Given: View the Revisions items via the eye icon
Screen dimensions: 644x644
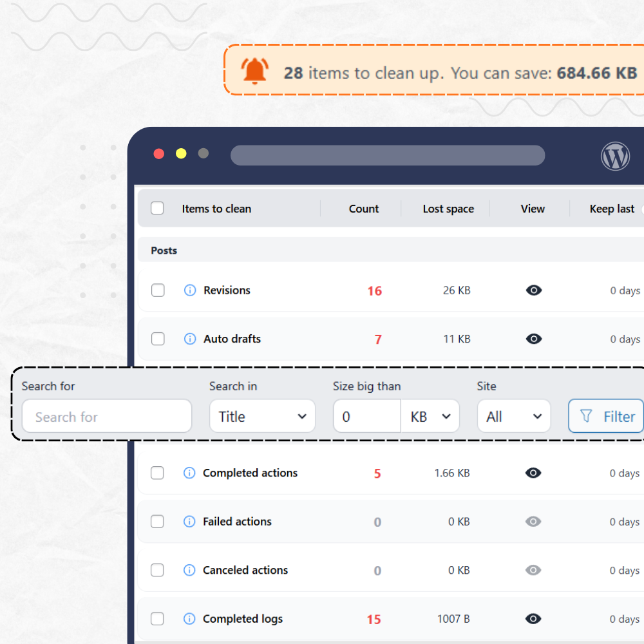Looking at the screenshot, I should [x=534, y=290].
